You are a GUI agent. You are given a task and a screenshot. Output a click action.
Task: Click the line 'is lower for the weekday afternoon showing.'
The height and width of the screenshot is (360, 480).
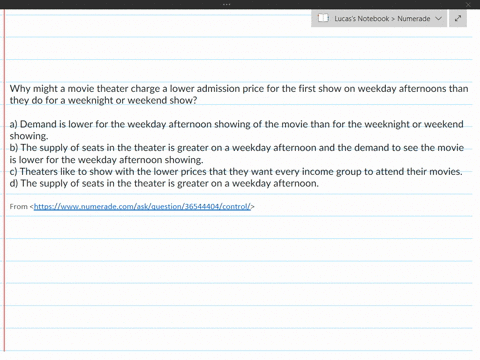[106, 160]
